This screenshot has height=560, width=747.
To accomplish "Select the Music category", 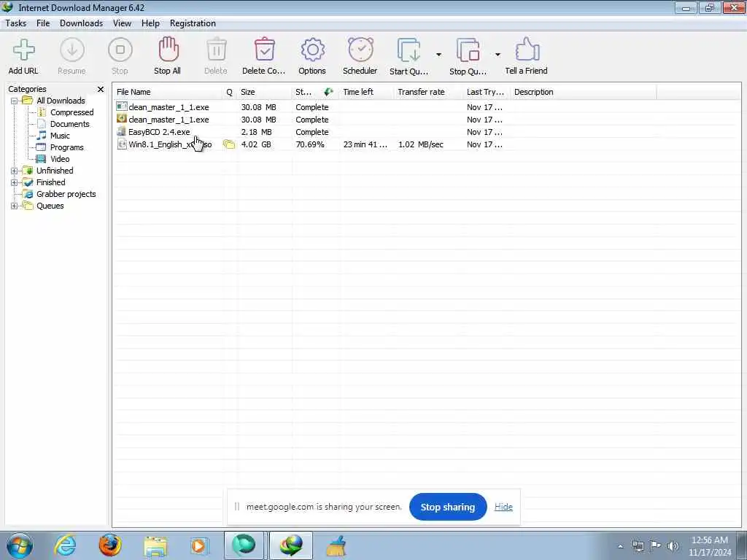I will tap(60, 136).
